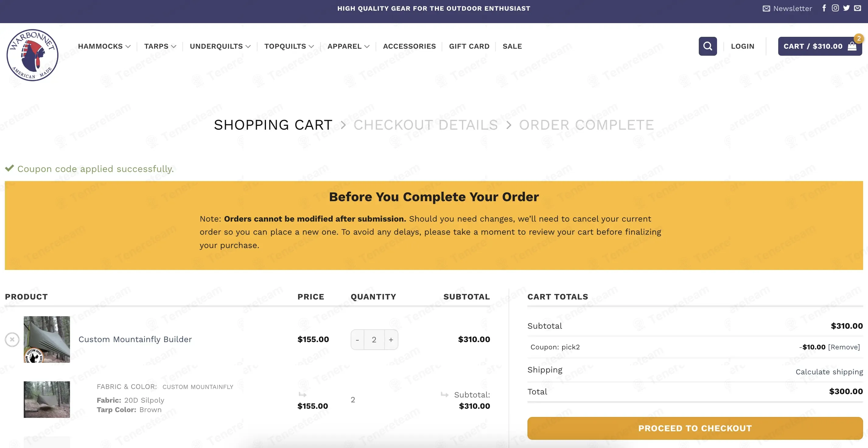
Task: Remove Custom Mountainfly Builder from cart
Action: pos(12,340)
